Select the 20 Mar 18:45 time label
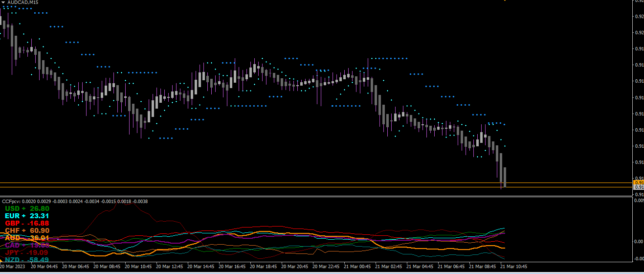This screenshot has height=274, width=644. pos(264,267)
